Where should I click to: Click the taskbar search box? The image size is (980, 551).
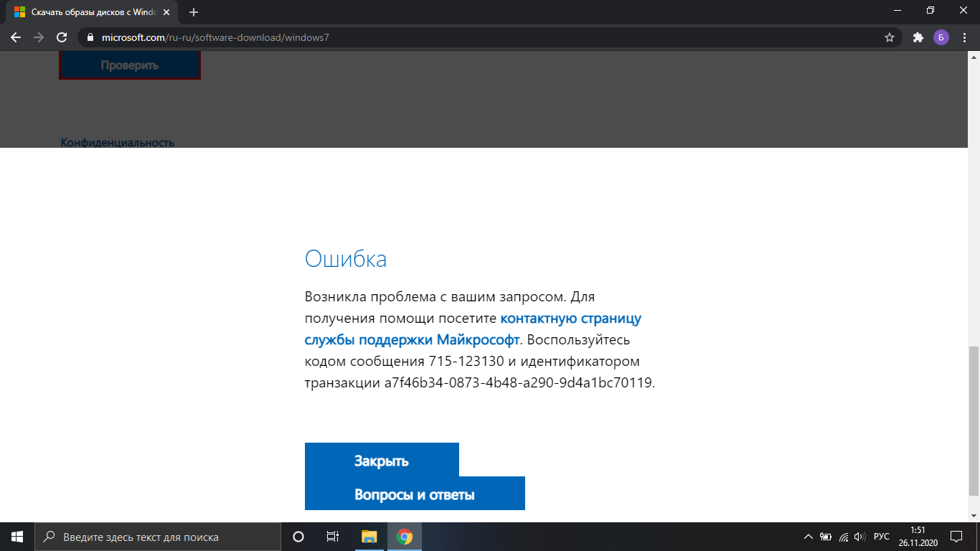158,537
